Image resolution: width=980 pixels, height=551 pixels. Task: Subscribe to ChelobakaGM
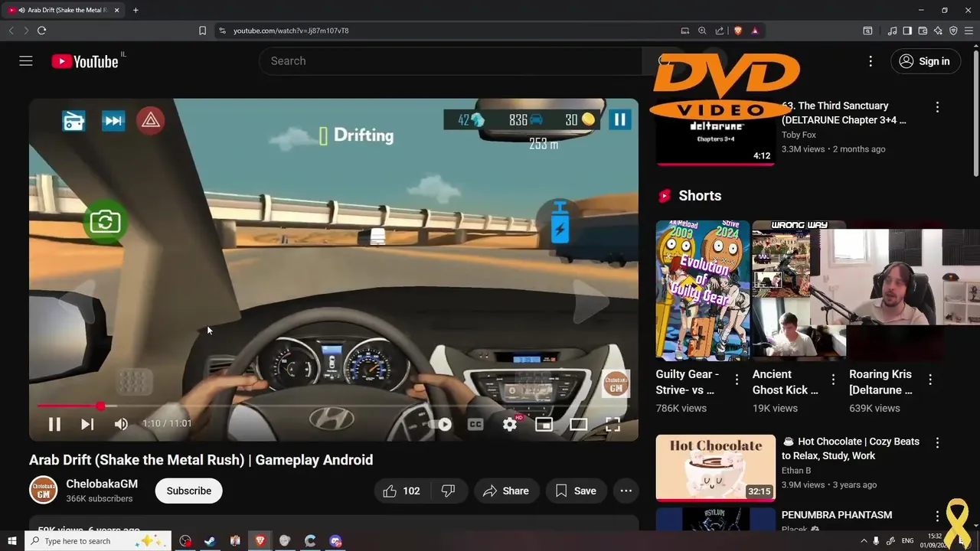click(x=189, y=491)
